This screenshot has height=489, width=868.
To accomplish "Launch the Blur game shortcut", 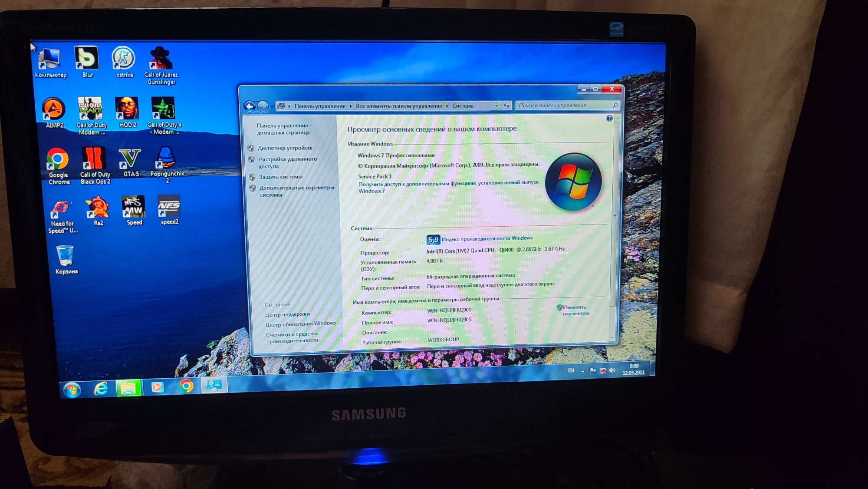I will click(87, 62).
